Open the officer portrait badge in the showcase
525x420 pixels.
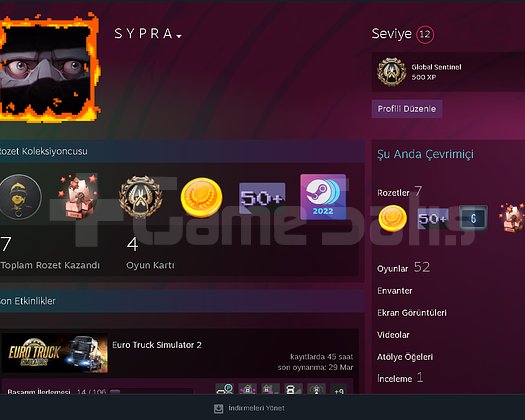(x=20, y=197)
